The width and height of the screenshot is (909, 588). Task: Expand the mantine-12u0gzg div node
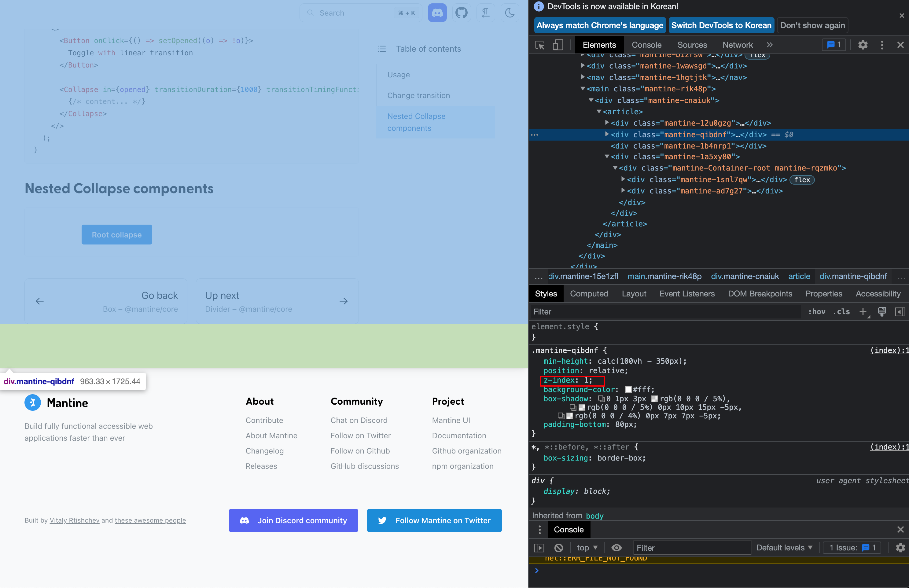607,123
